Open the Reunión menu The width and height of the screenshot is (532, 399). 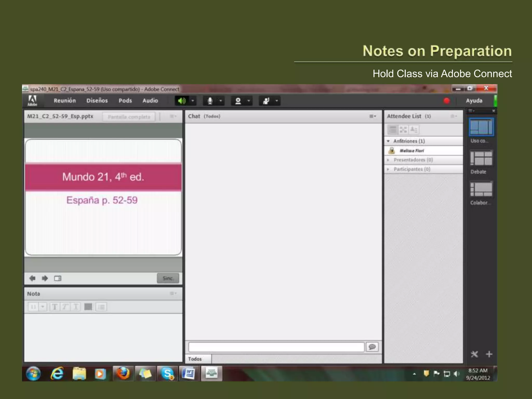65,101
